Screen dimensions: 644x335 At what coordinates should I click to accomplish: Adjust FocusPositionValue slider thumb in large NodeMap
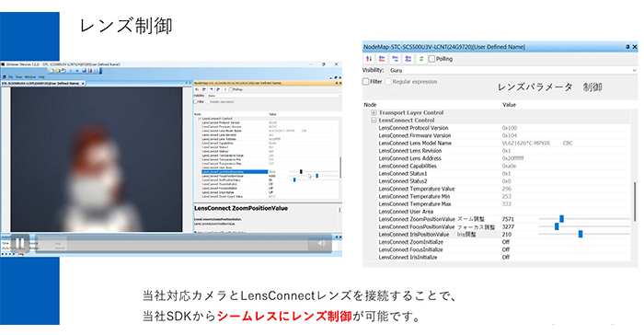tap(557, 226)
